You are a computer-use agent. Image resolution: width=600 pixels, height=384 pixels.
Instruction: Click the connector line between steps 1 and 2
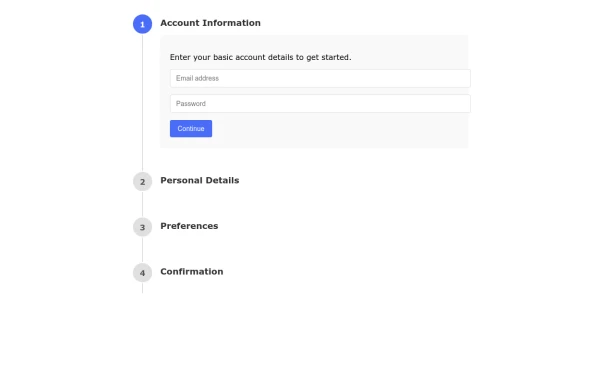(142, 103)
